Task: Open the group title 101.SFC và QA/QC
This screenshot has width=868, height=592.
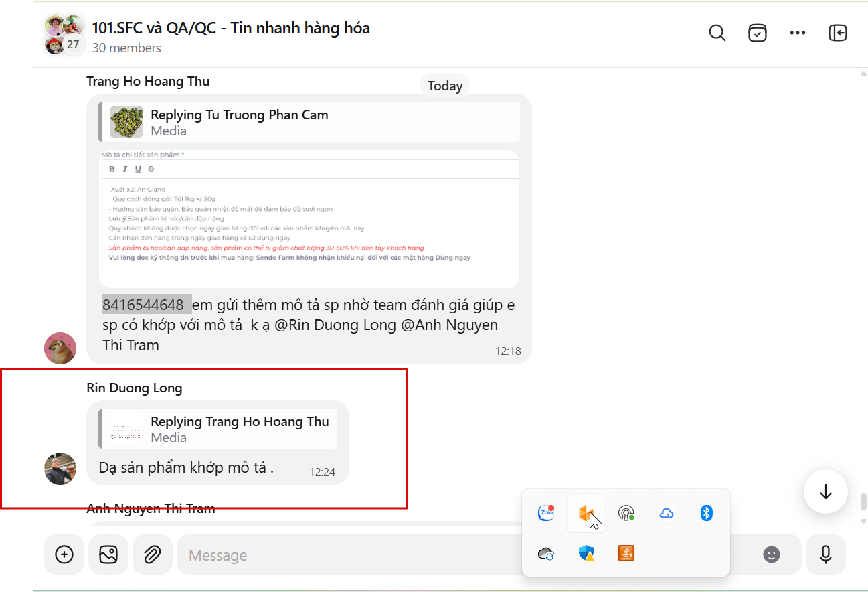Action: (x=231, y=28)
